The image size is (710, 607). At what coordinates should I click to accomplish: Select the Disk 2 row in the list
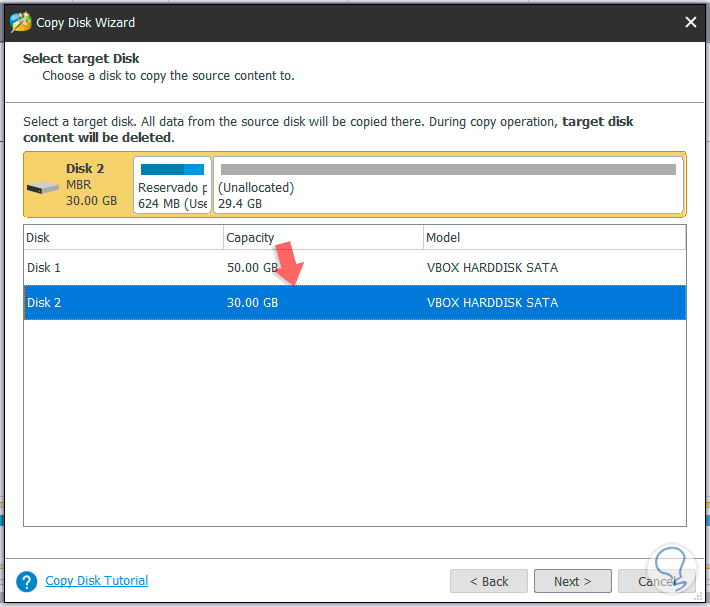44,302
